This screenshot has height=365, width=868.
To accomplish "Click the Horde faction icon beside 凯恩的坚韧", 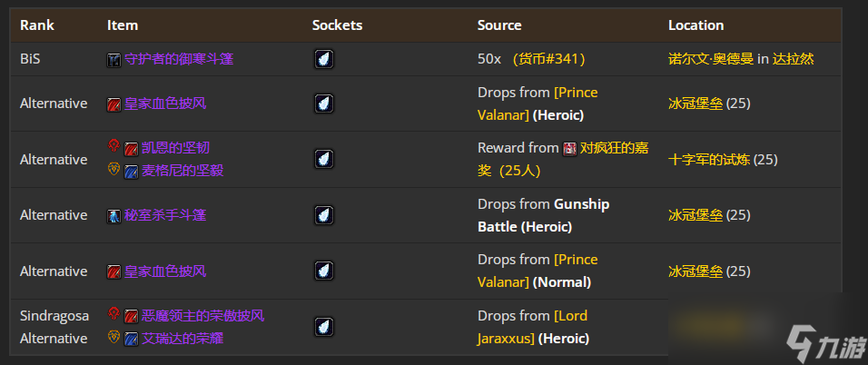I will (113, 146).
